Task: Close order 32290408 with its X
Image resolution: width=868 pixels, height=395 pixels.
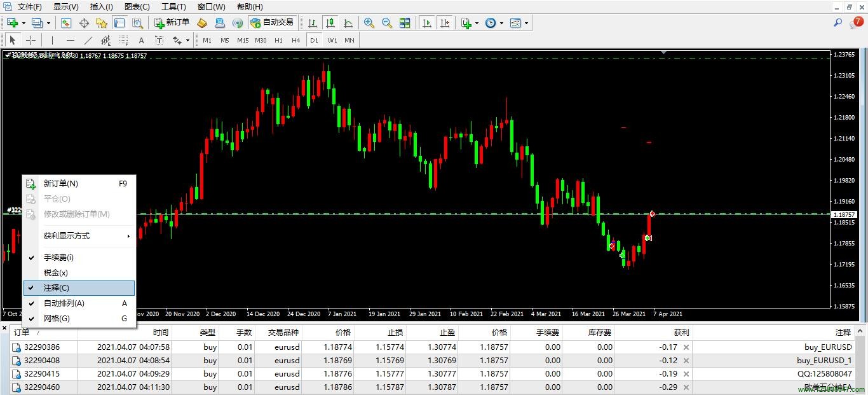Action: coord(686,361)
